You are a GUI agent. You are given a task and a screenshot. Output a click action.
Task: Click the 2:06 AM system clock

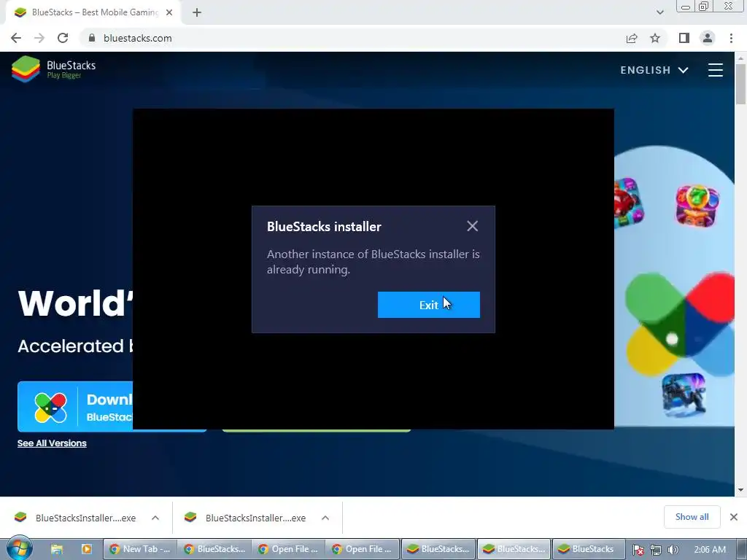coord(709,550)
